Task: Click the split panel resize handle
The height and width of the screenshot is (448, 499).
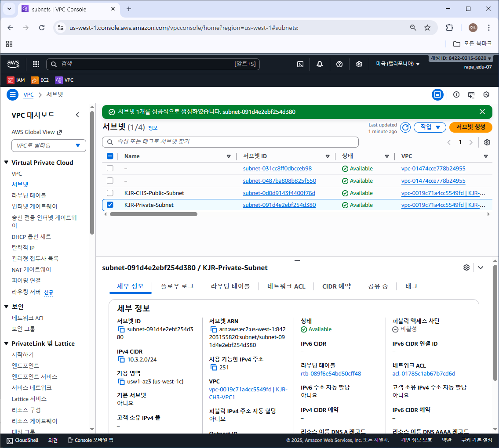Action: coord(297,260)
